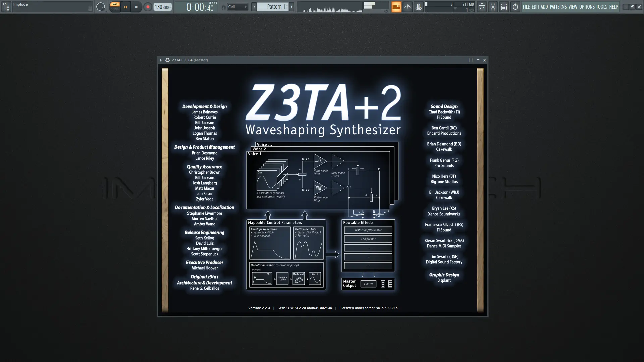Open the OPTIONS menu
The width and height of the screenshot is (644, 362).
coord(587,7)
